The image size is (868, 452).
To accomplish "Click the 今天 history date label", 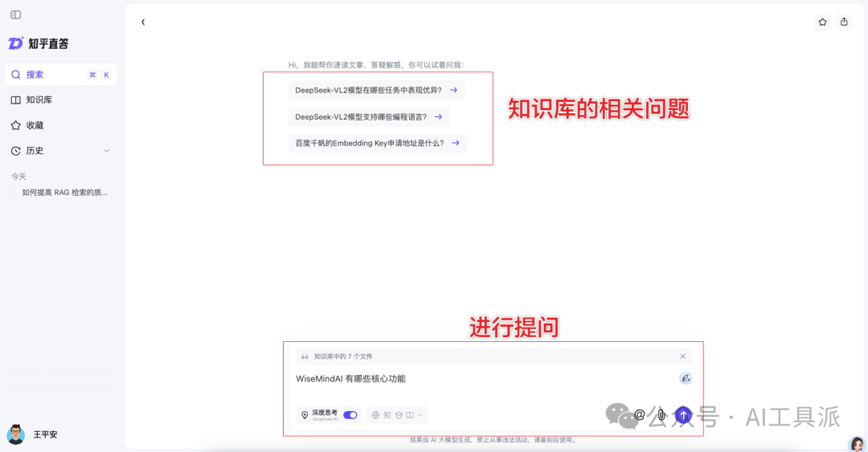I will pyautogui.click(x=18, y=177).
